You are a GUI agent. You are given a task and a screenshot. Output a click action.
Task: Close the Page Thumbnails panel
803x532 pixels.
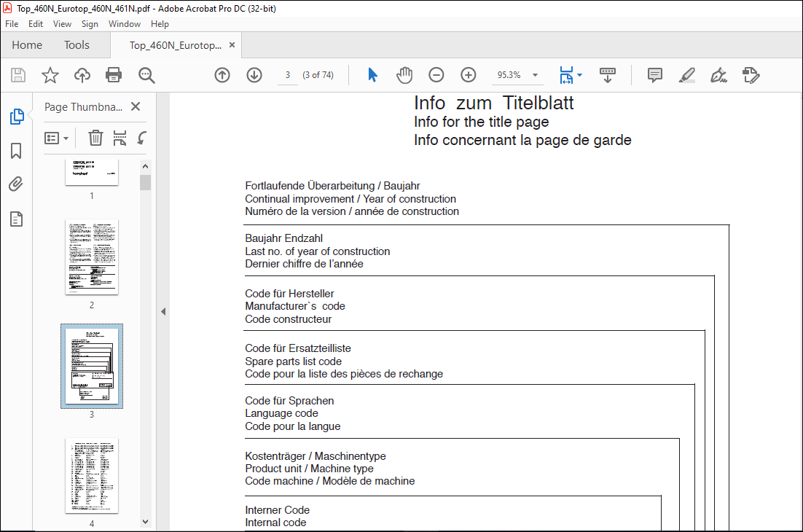(x=136, y=106)
